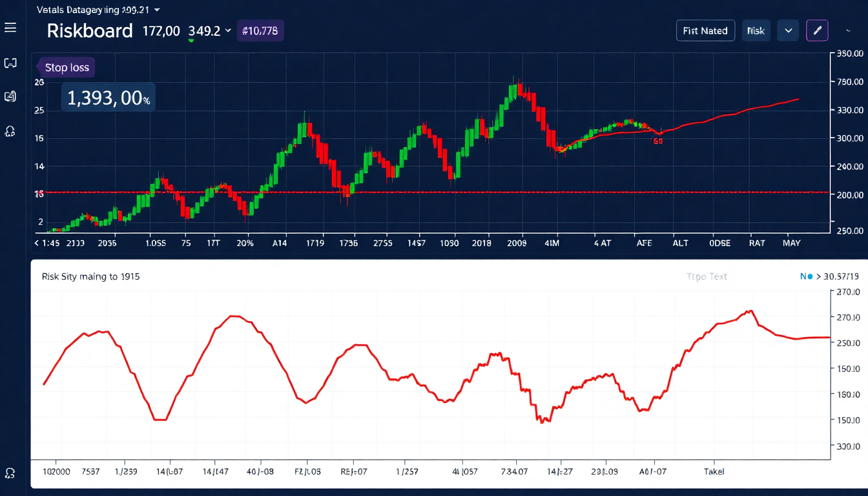The width and height of the screenshot is (868, 496).
Task: Click the purple 10,778 badge
Action: (x=260, y=30)
